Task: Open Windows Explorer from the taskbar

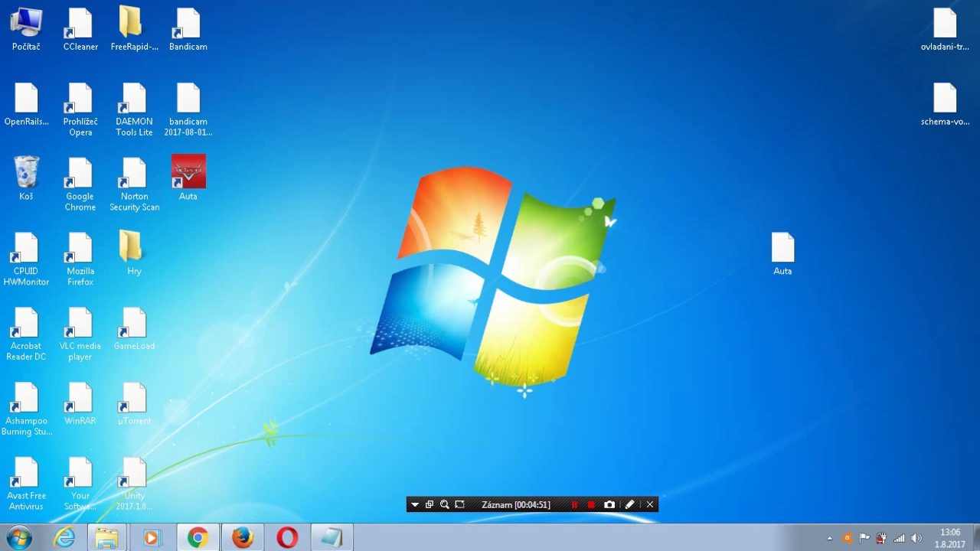Action: 107,538
